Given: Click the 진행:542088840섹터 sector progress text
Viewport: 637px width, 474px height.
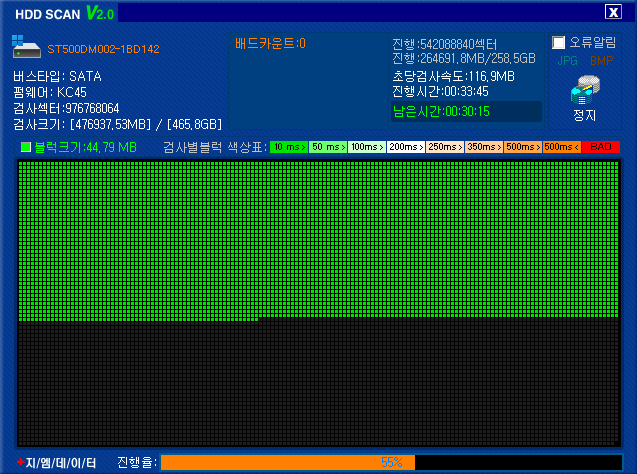Looking at the screenshot, I should 444,44.
